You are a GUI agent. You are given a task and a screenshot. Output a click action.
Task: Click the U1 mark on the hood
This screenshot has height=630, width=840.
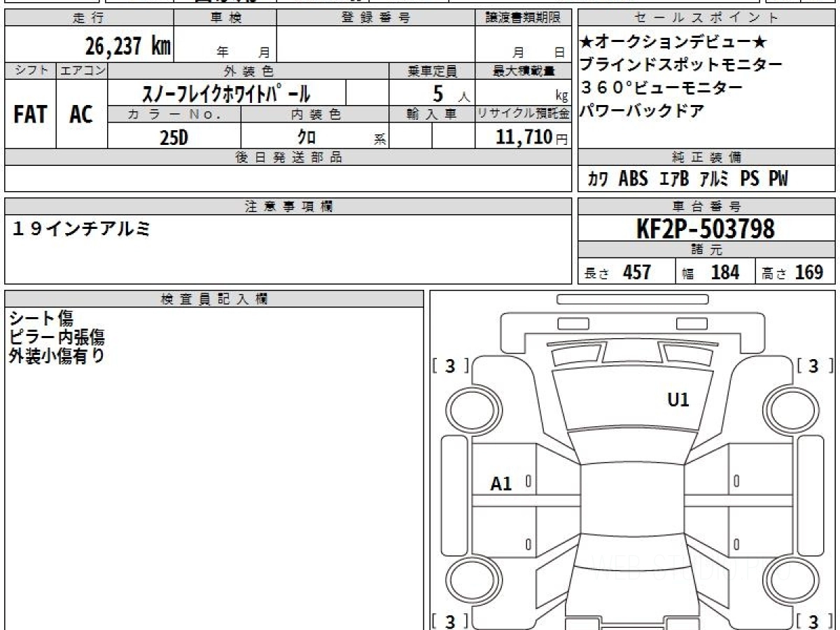click(x=678, y=400)
